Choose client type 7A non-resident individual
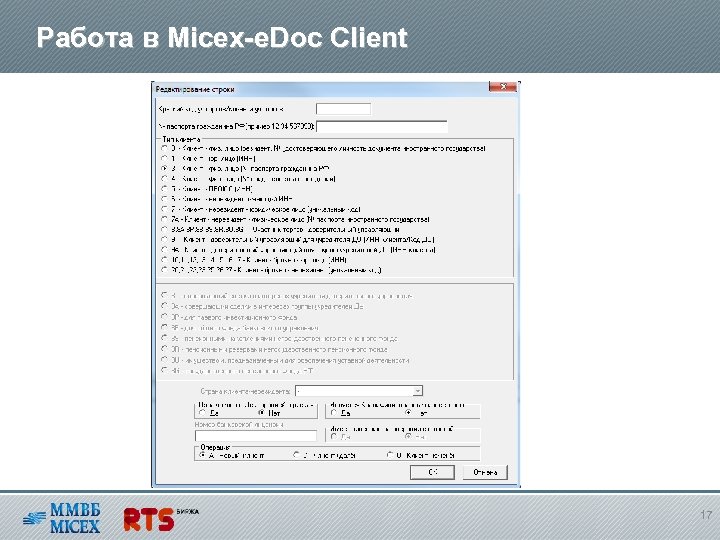 coord(164,219)
